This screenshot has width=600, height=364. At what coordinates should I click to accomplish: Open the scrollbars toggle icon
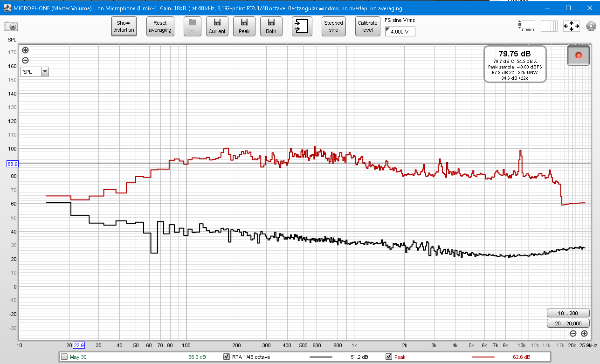point(527,26)
